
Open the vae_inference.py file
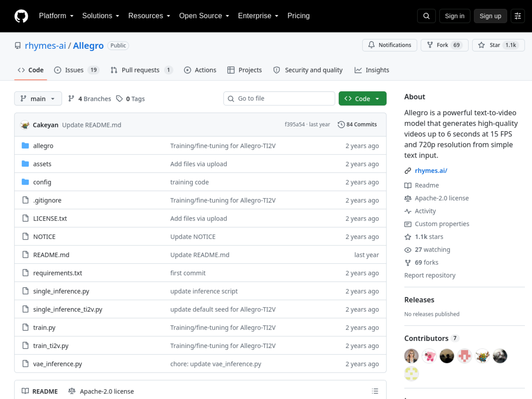58,364
